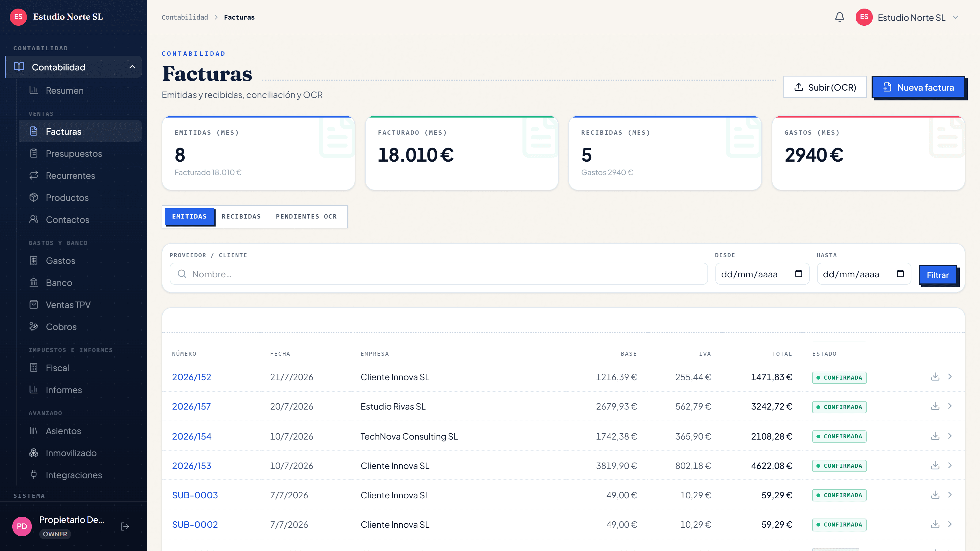Click the Hasta date field
Screen dimensions: 980x551
pyautogui.click(x=864, y=274)
